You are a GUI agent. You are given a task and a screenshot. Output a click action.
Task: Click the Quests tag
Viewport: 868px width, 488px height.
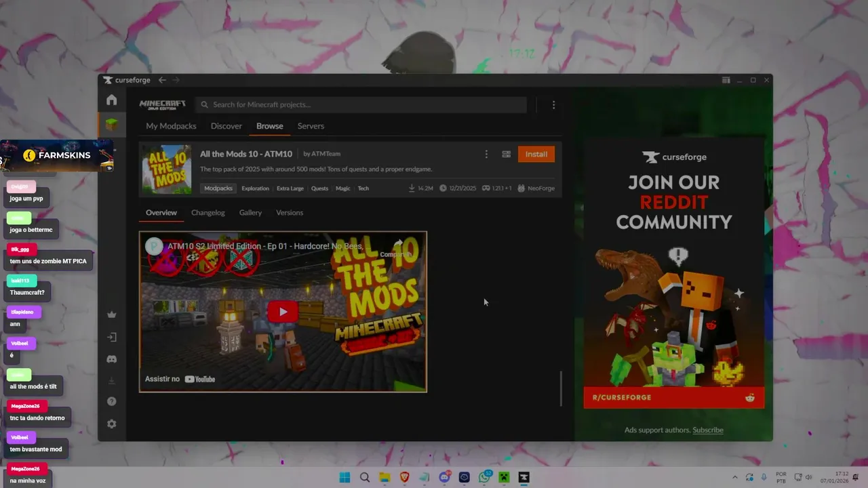(319, 188)
